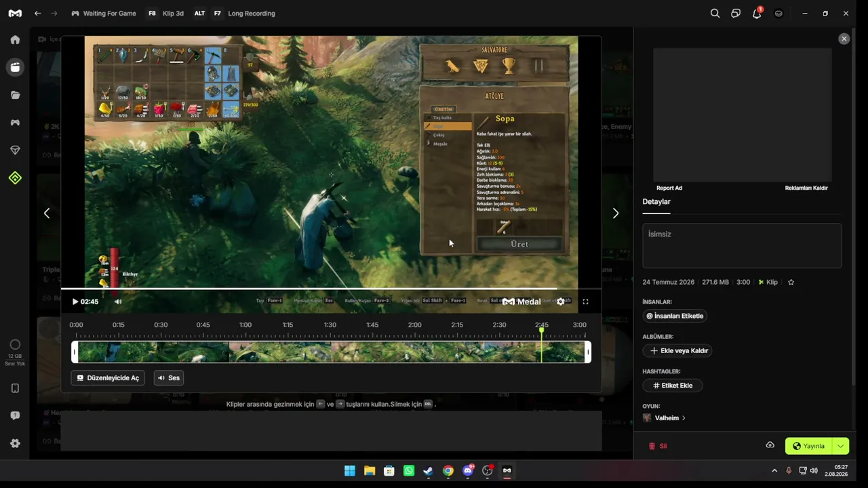Image resolution: width=868 pixels, height=488 pixels.
Task: Open clip in editor via Düzenleyicide Aç
Action: pos(108,378)
